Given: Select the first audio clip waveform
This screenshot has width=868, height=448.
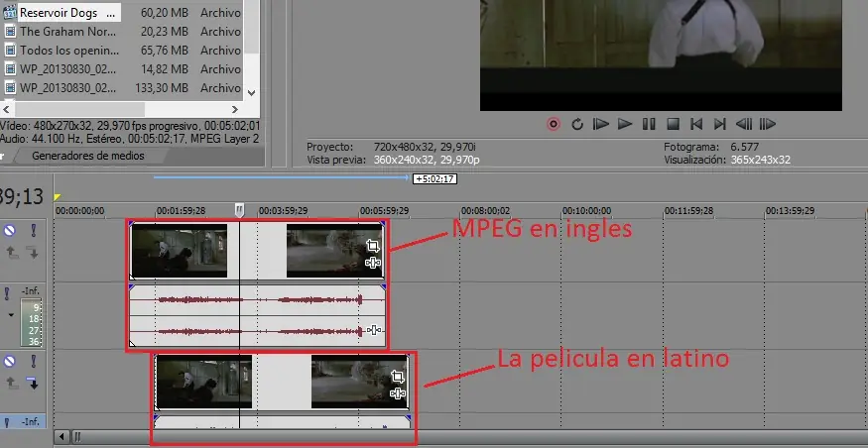Looking at the screenshot, I should coord(257,316).
